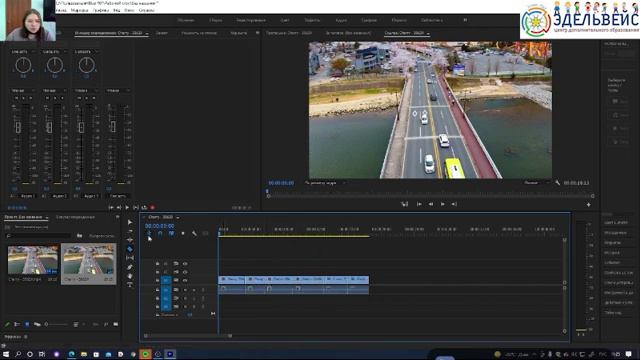
Task: Select the Pen tool
Action: (x=130, y=267)
